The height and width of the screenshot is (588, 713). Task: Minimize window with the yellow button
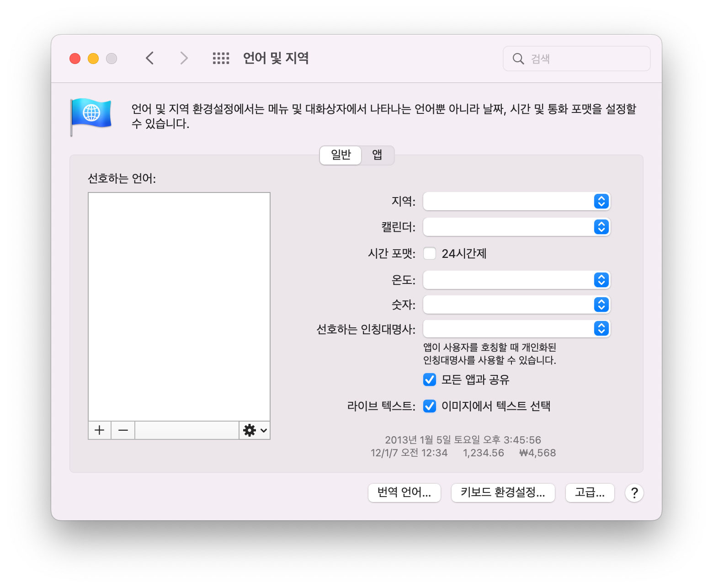point(93,59)
